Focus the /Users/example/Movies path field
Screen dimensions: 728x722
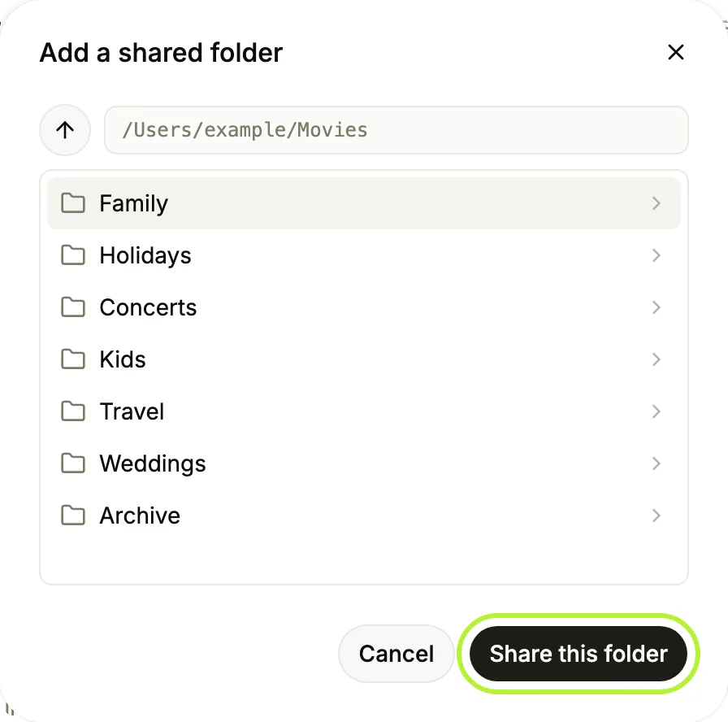pos(396,130)
